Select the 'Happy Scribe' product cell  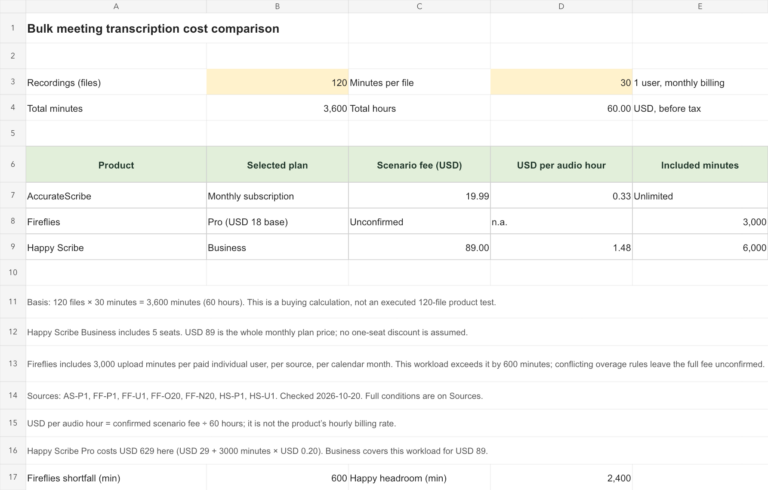(x=116, y=247)
